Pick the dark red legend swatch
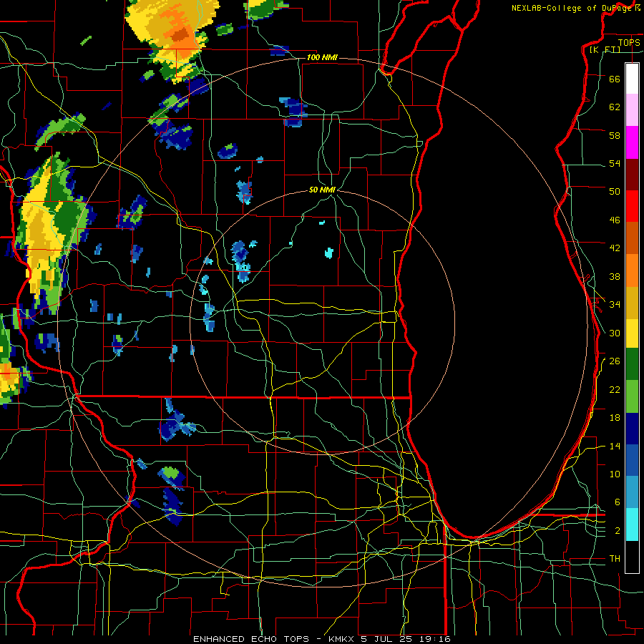The image size is (644, 644). tap(632, 175)
